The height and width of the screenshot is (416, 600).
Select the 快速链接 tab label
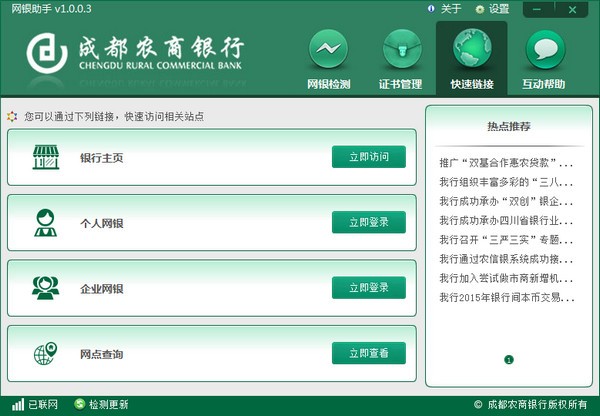point(472,84)
